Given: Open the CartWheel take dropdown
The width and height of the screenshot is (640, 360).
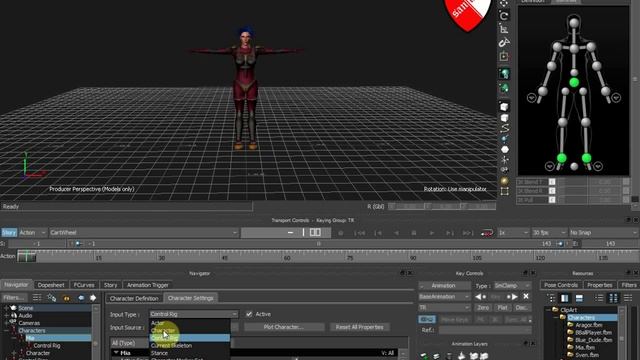Looking at the screenshot, I should pyautogui.click(x=144, y=233).
